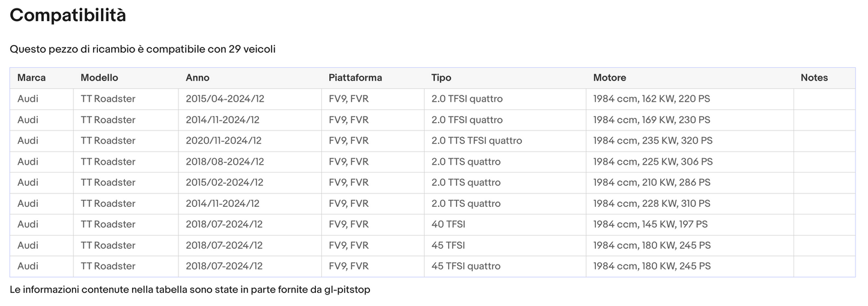Select the 2020/11-2024/12 year cell

[223, 141]
